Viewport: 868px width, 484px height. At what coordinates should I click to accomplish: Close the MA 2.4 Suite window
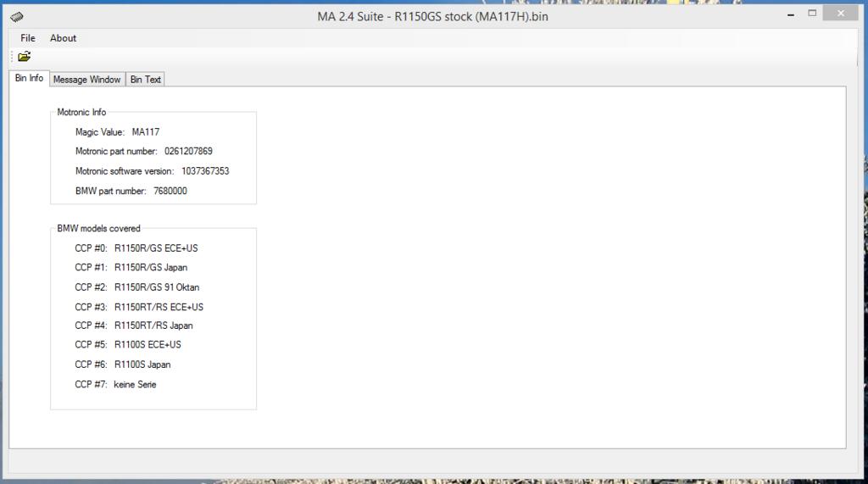point(841,14)
